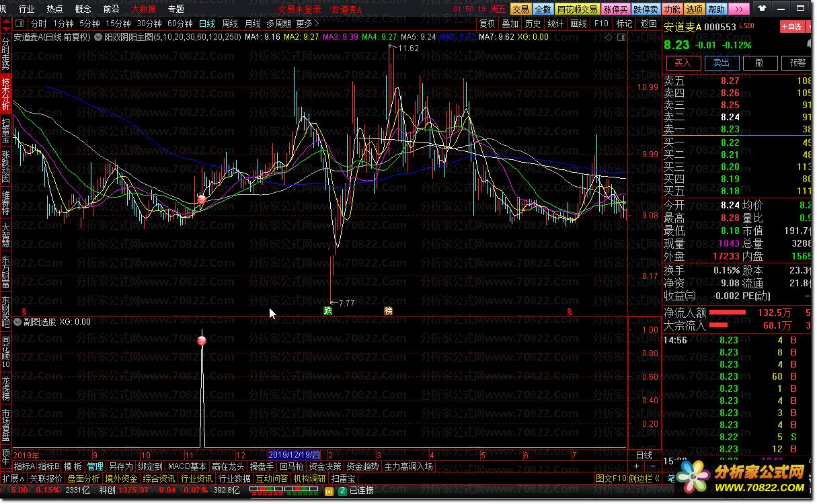Expand the 更多 periods dropdown
Image resolution: width=817 pixels, height=504 pixels.
point(306,24)
